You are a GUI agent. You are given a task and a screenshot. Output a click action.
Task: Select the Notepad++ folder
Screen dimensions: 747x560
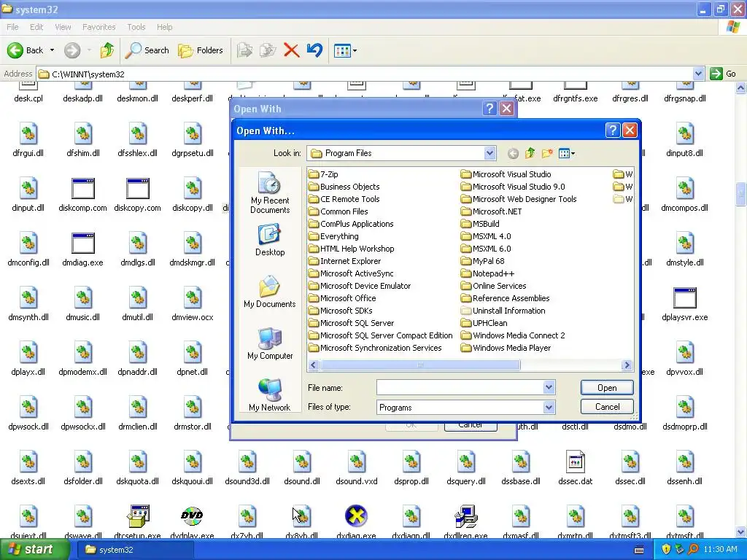488,273
